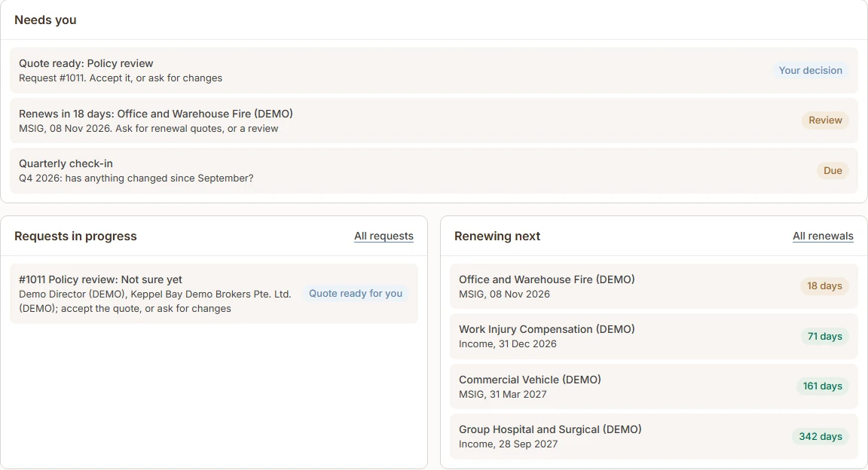This screenshot has height=470, width=868.
Task: Click the Due badge on Quarterly check-in
Action: [833, 170]
